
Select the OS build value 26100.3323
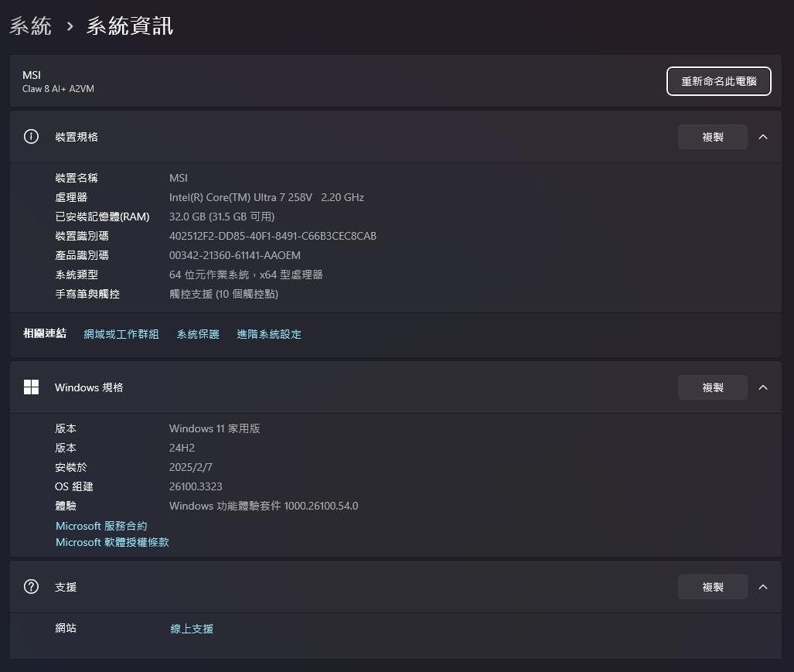point(196,486)
